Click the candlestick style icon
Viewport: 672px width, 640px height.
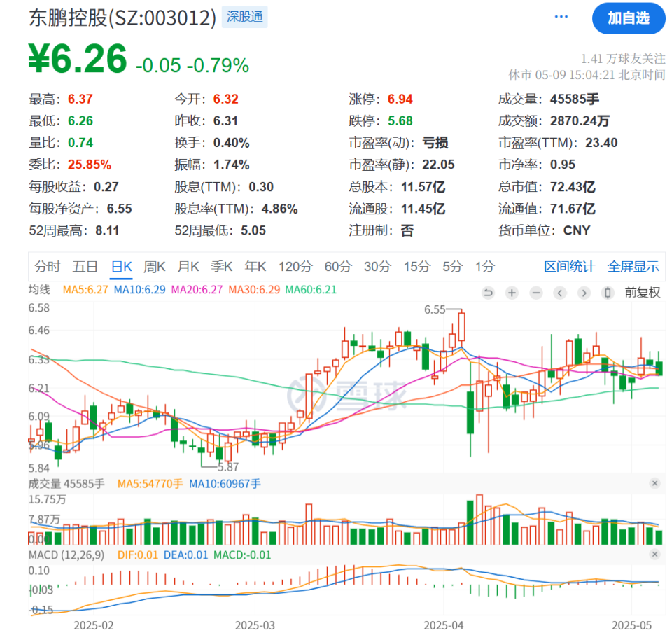608,293
